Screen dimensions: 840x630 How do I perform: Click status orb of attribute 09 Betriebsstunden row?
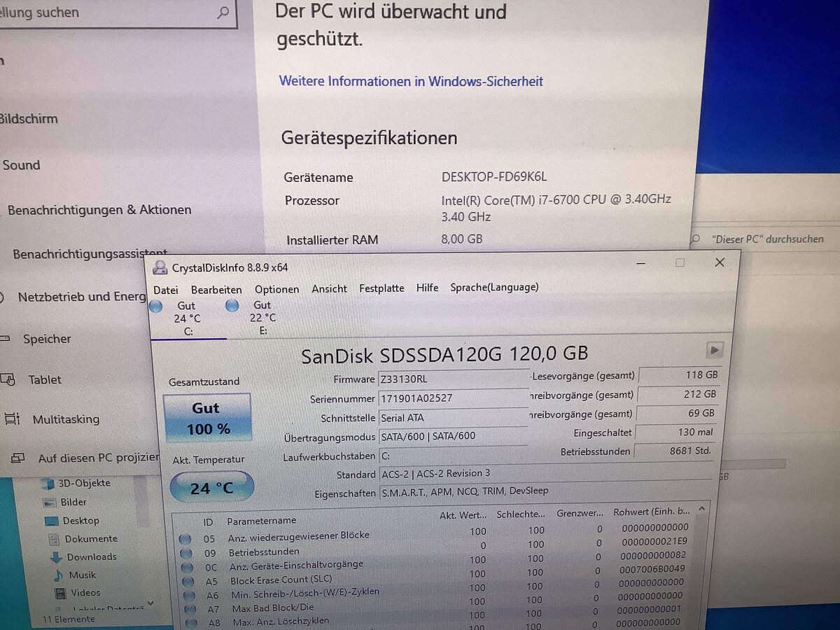click(185, 553)
